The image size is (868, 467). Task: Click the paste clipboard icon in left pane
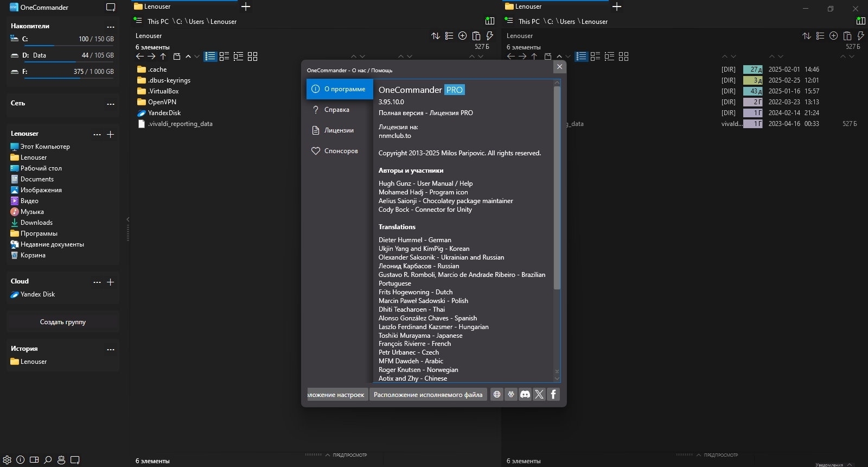click(476, 36)
